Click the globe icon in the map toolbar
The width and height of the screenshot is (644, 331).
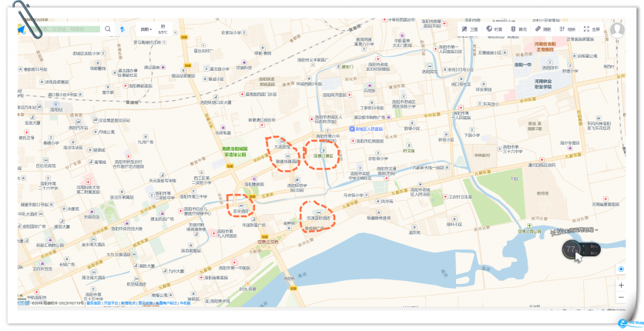pos(489,29)
